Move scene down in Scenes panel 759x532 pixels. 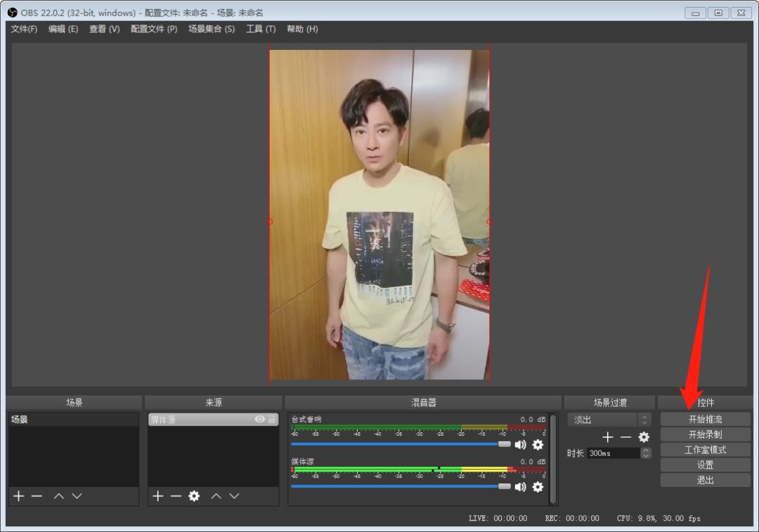click(x=77, y=496)
